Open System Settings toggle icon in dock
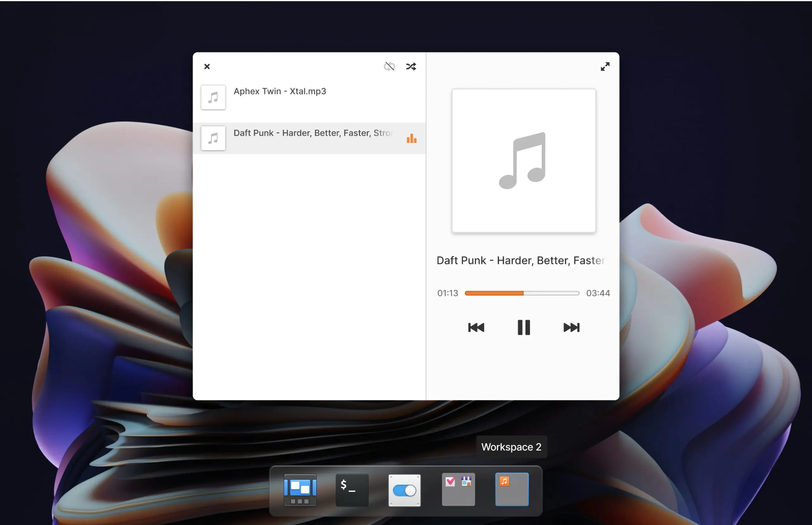Viewport: 812px width, 525px height. (404, 490)
